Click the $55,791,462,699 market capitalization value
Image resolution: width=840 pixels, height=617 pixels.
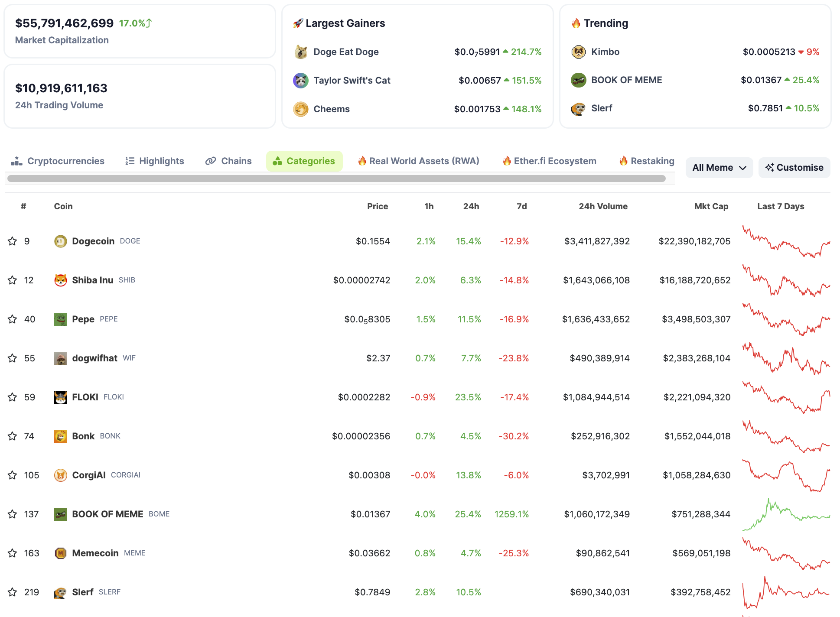pyautogui.click(x=64, y=23)
